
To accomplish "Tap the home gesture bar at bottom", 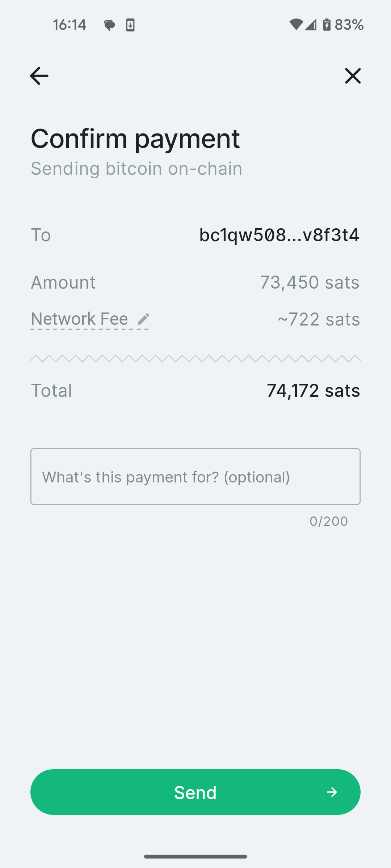I will 195,856.
